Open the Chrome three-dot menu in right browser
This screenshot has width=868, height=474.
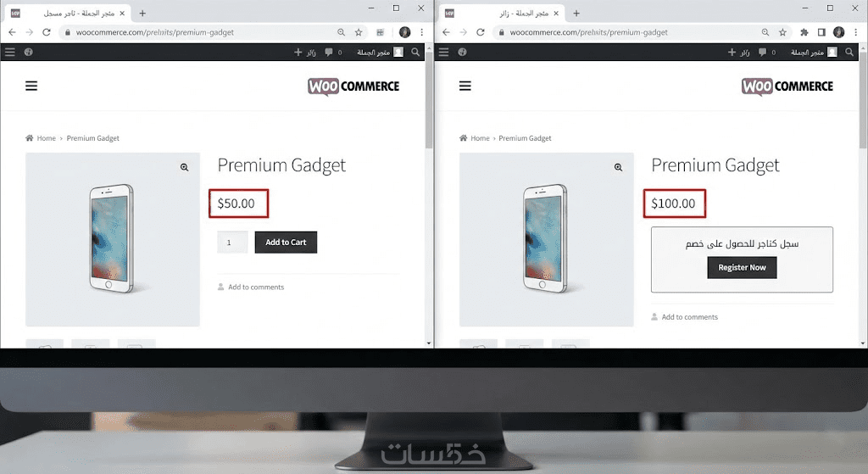856,32
